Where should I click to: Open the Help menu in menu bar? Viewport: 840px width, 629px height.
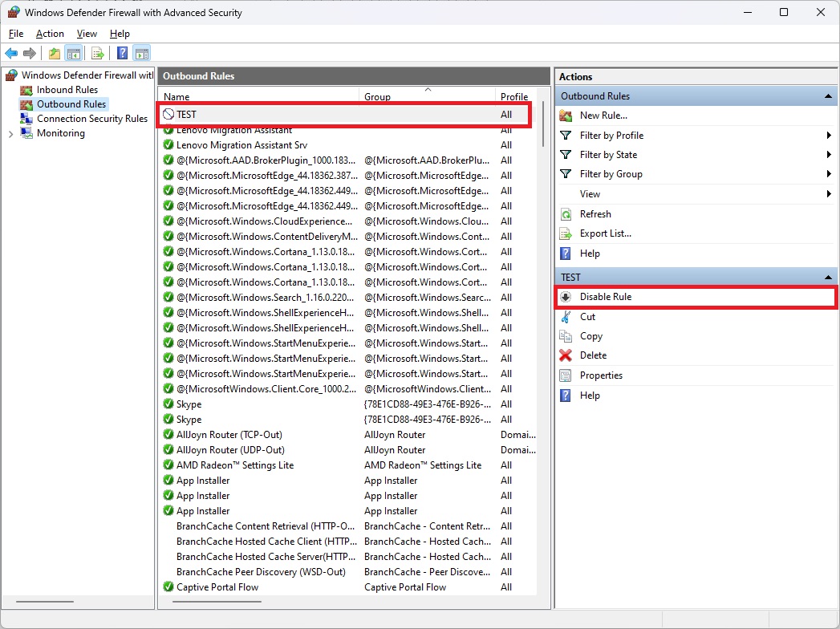(x=120, y=33)
